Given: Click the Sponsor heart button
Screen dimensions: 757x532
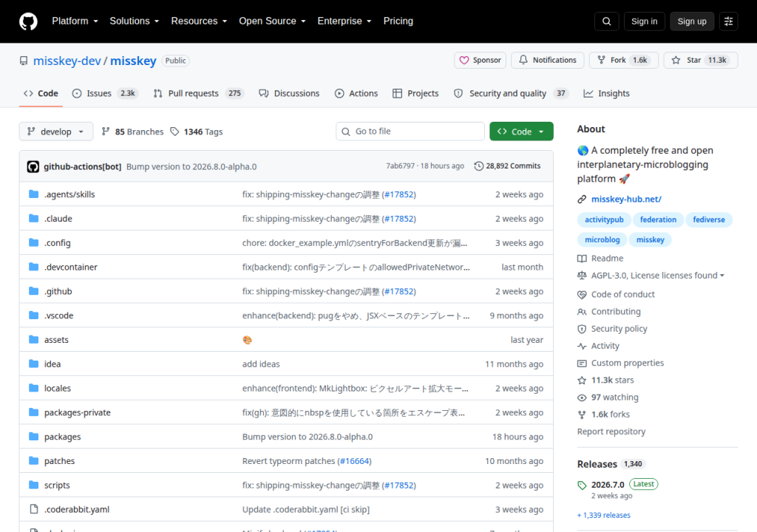Looking at the screenshot, I should pyautogui.click(x=480, y=61).
